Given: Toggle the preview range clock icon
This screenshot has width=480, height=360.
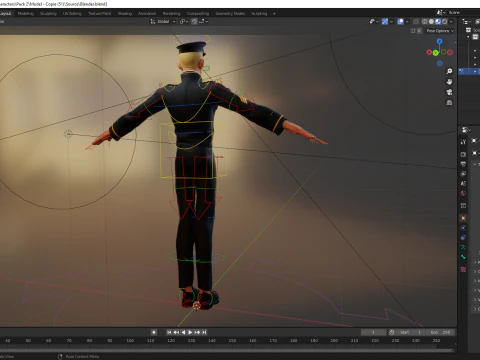Looking at the screenshot, I should point(392,332).
